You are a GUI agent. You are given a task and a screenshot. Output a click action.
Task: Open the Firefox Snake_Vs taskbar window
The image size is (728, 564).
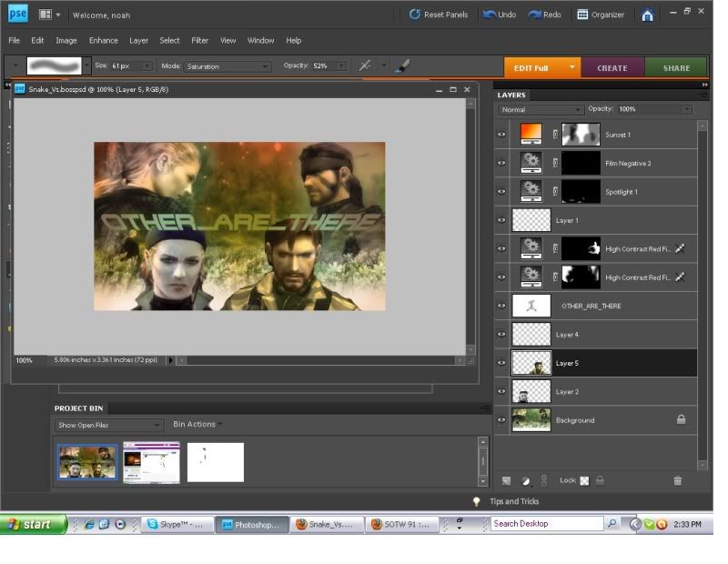pyautogui.click(x=326, y=525)
